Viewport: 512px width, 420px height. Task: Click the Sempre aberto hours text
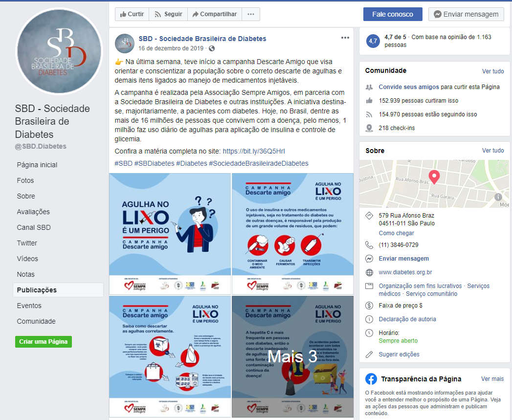point(398,341)
